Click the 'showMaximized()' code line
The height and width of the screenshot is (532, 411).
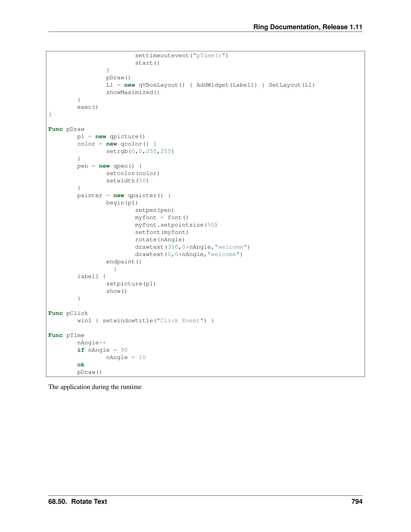coord(133,92)
